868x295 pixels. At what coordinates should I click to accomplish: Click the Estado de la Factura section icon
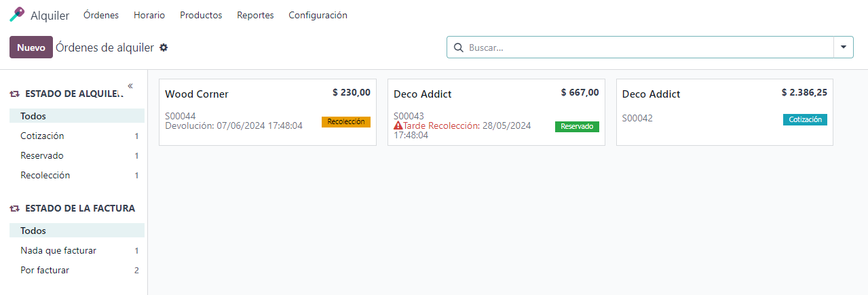[x=14, y=209]
